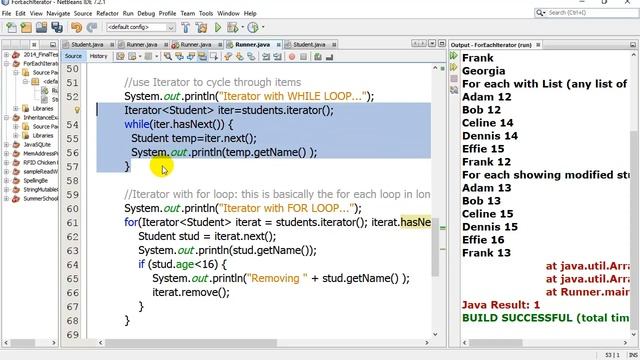The image size is (640, 360).
Task: Toggle Bookmark on current line
Action: point(251,56)
